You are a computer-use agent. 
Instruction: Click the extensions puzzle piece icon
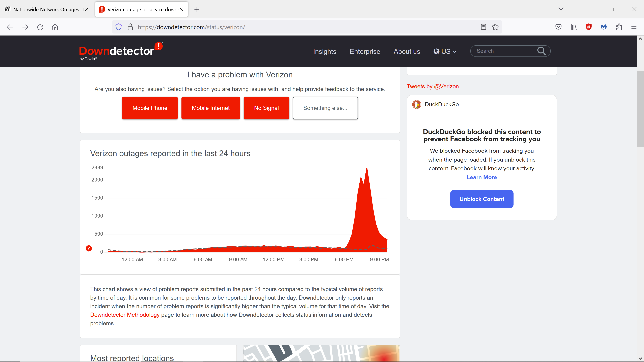point(619,27)
